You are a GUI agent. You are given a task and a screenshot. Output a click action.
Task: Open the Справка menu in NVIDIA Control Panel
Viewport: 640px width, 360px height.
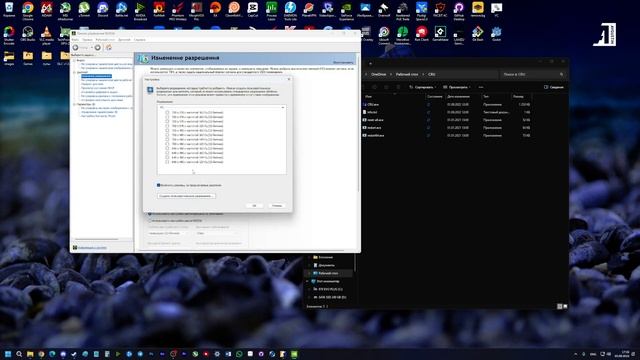click(140, 40)
